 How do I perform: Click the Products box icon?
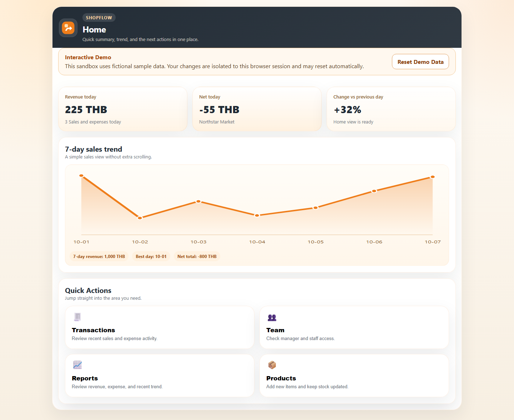(x=272, y=365)
